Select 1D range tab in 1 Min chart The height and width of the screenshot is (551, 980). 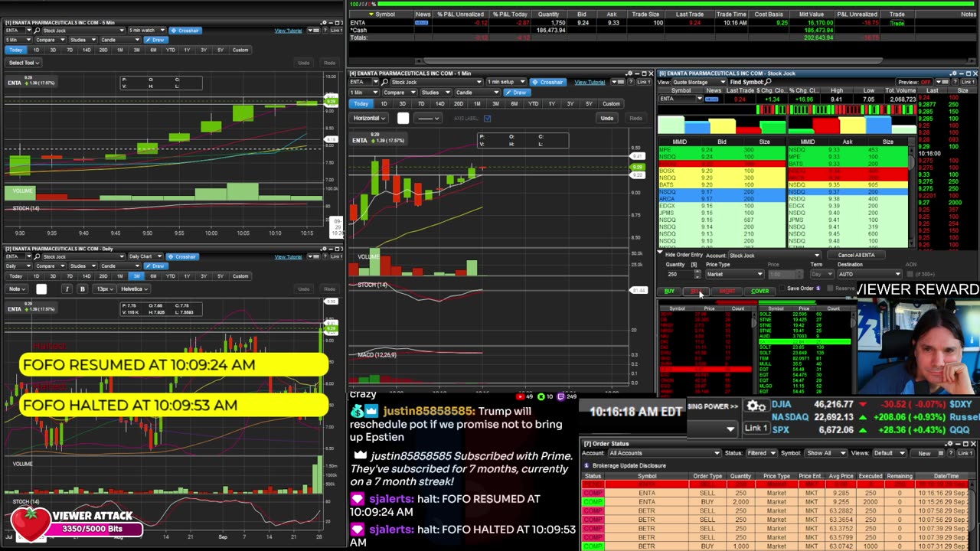pyautogui.click(x=384, y=103)
